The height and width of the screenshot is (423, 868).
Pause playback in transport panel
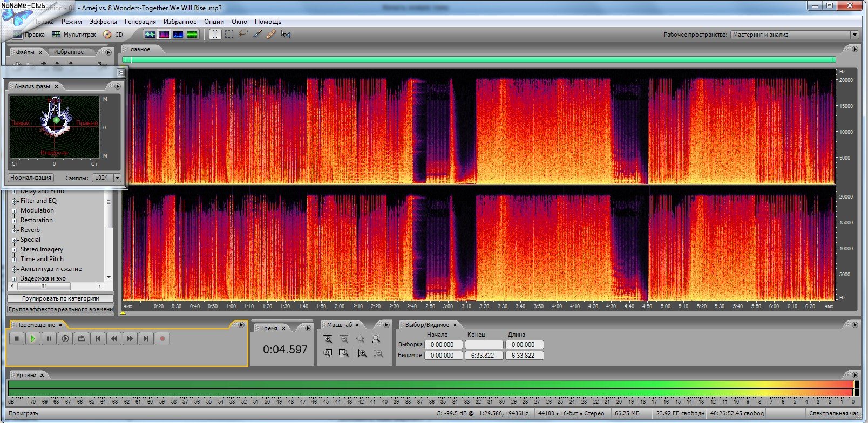(49, 339)
